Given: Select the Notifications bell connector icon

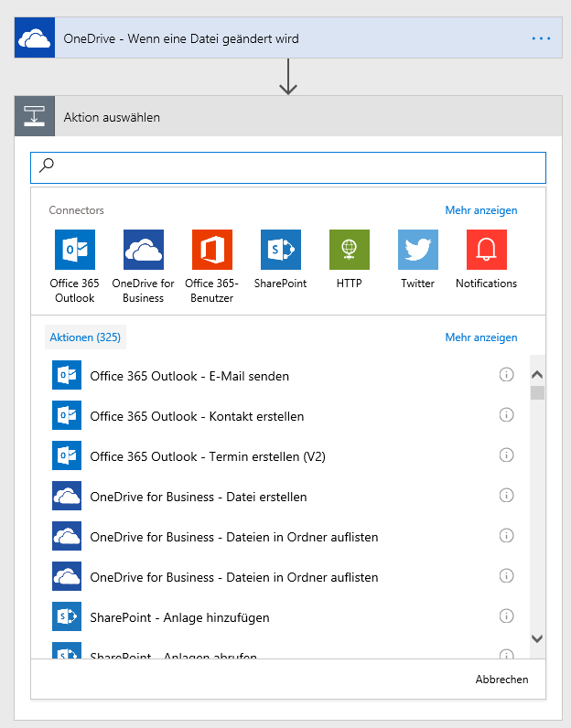Looking at the screenshot, I should (x=487, y=250).
